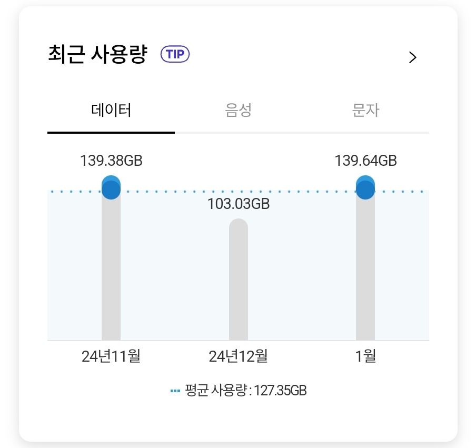This screenshot has height=448, width=476.
Task: Click the dotted average legend icon
Action: (x=175, y=391)
